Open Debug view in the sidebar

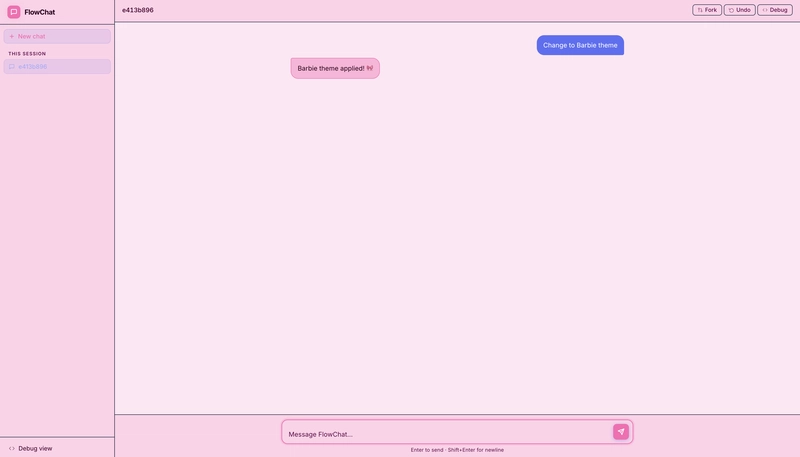point(31,448)
